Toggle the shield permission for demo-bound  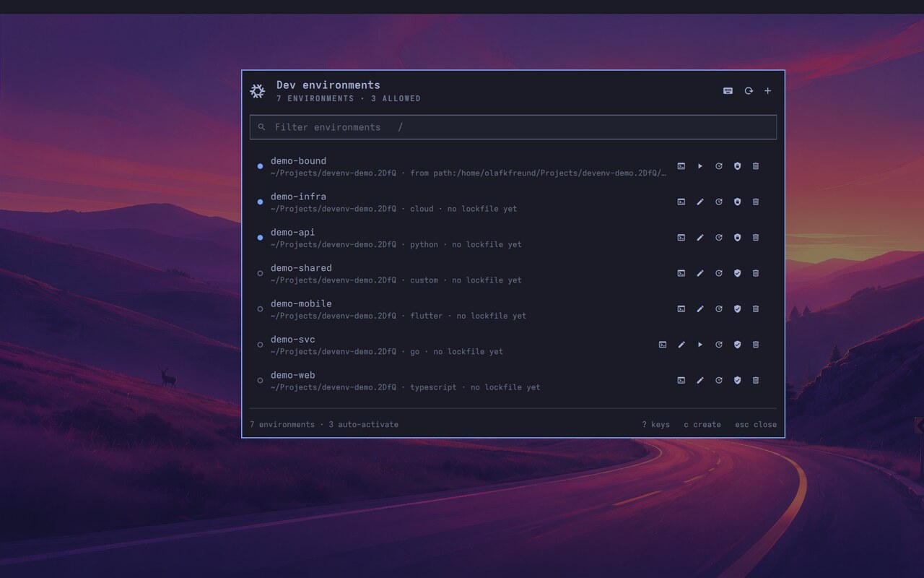coord(737,166)
